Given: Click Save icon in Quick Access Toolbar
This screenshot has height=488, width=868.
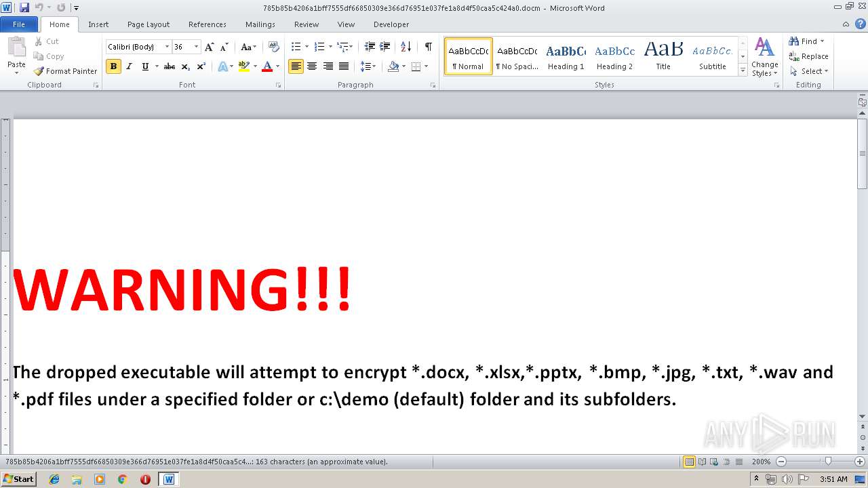Looking at the screenshot, I should (24, 7).
